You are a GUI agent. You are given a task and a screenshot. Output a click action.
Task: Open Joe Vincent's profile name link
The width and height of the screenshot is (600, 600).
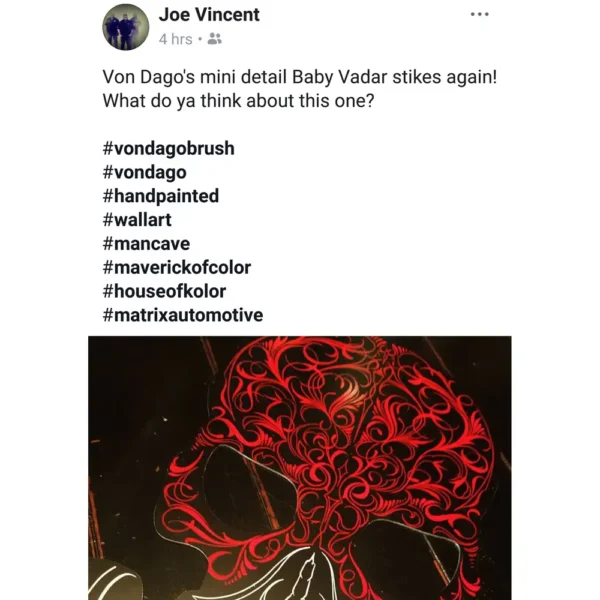(209, 15)
